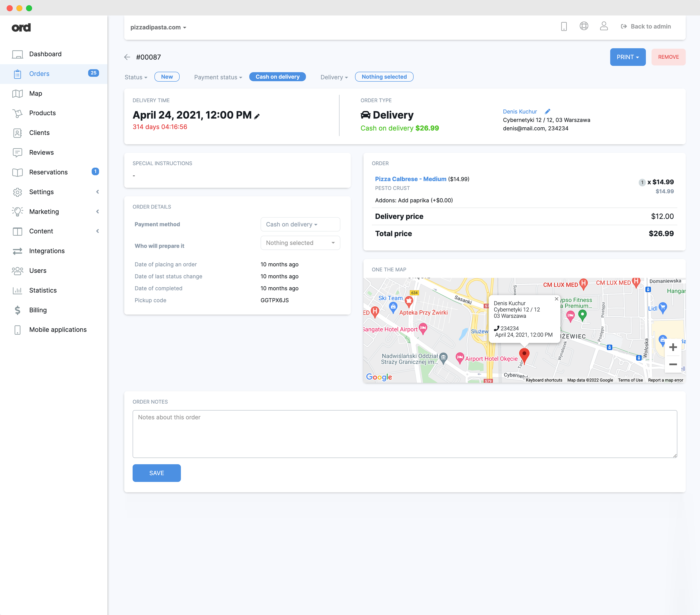This screenshot has height=615, width=700.
Task: Open Who will prepare it dropdown
Action: click(x=300, y=243)
